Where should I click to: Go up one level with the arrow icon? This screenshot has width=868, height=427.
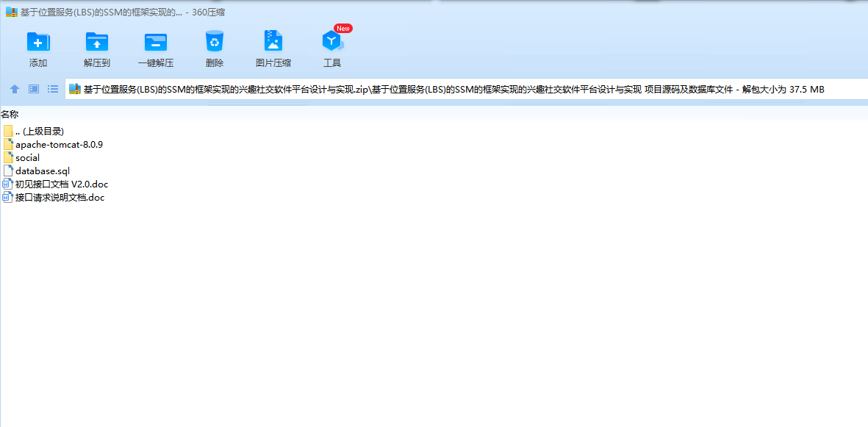click(15, 89)
